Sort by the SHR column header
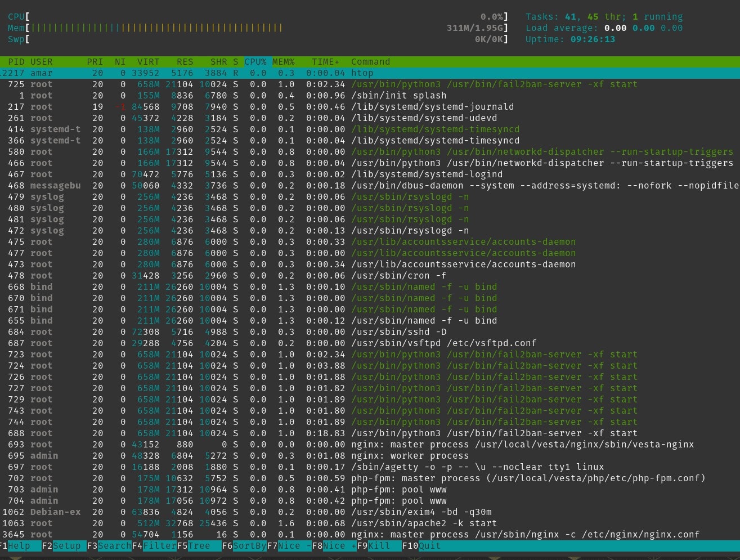Screen dimensions: 740x560 pos(218,62)
